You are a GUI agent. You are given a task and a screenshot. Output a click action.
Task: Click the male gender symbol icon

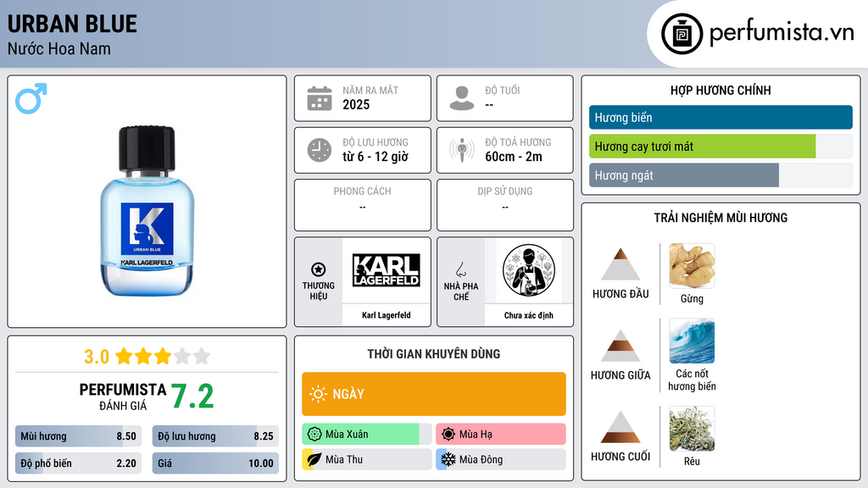click(31, 98)
